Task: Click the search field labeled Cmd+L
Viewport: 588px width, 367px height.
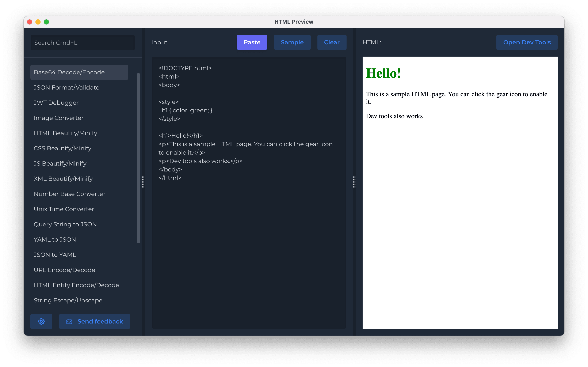Action: coord(83,42)
